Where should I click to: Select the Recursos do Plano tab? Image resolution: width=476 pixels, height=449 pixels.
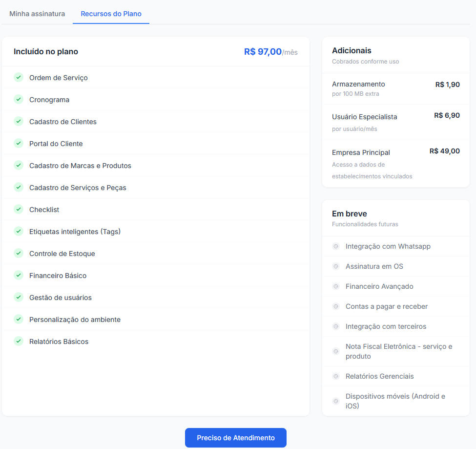(111, 14)
